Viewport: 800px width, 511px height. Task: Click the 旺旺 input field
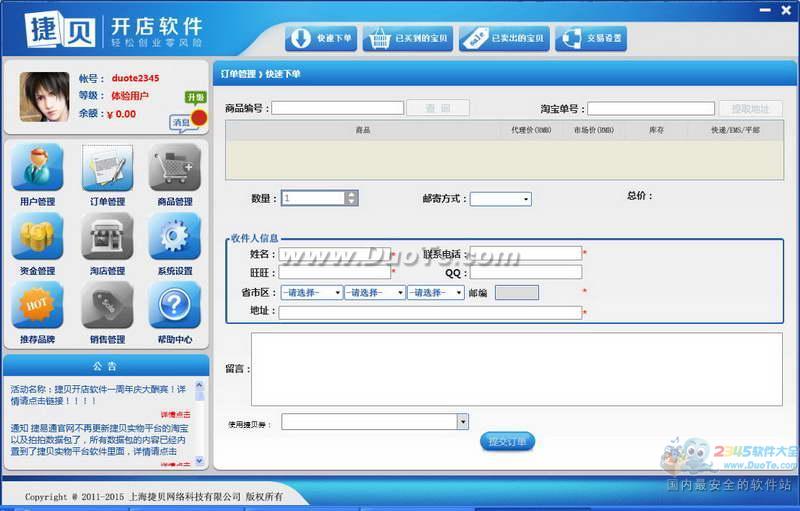pos(335,272)
